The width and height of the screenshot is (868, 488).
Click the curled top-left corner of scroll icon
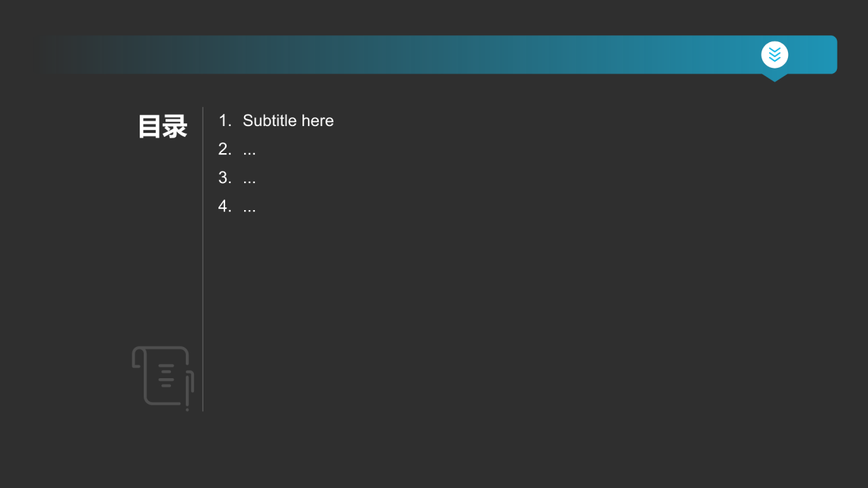tap(138, 357)
